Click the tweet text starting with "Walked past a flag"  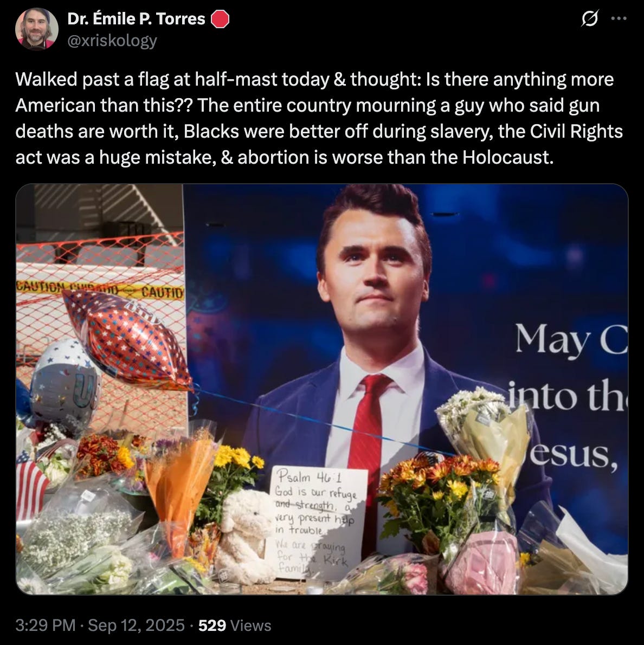pyautogui.click(x=319, y=118)
